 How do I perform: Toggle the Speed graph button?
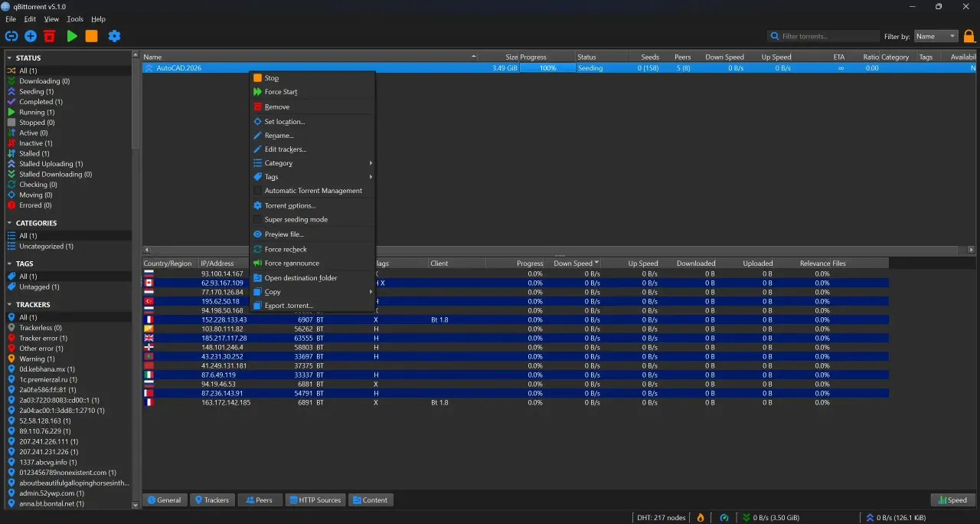(952, 500)
